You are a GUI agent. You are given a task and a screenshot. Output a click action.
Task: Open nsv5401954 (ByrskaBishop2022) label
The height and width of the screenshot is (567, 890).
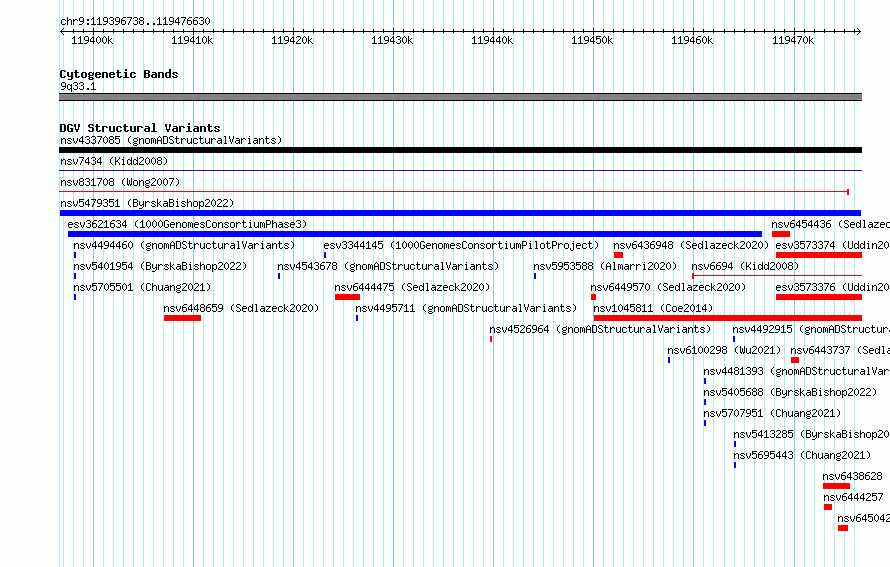[160, 266]
